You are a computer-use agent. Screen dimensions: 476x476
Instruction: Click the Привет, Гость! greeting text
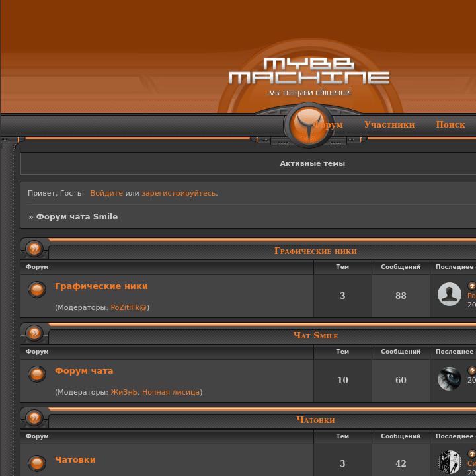pos(56,193)
